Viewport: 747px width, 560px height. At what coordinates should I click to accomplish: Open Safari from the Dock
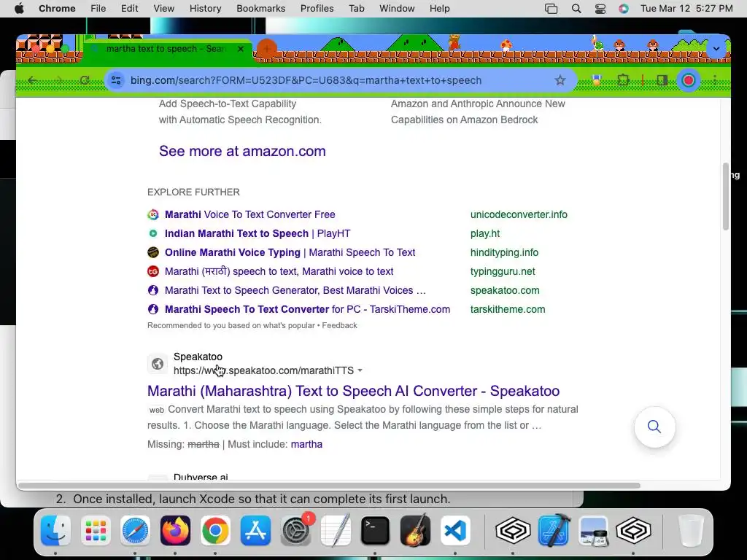(x=135, y=530)
